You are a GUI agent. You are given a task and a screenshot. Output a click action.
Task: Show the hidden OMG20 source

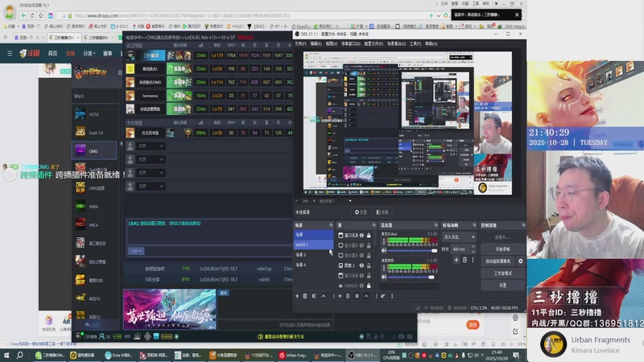[x=361, y=286]
